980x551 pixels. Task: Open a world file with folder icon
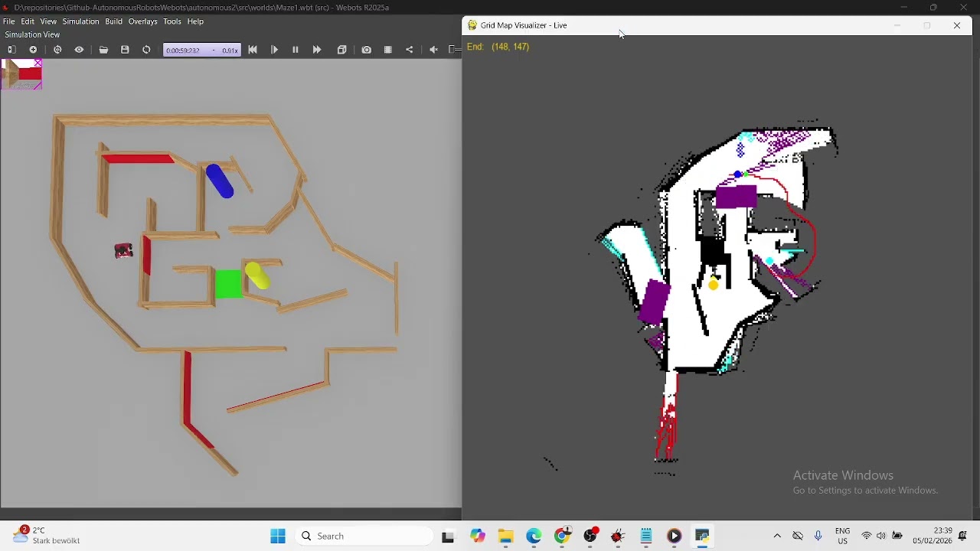(x=103, y=50)
